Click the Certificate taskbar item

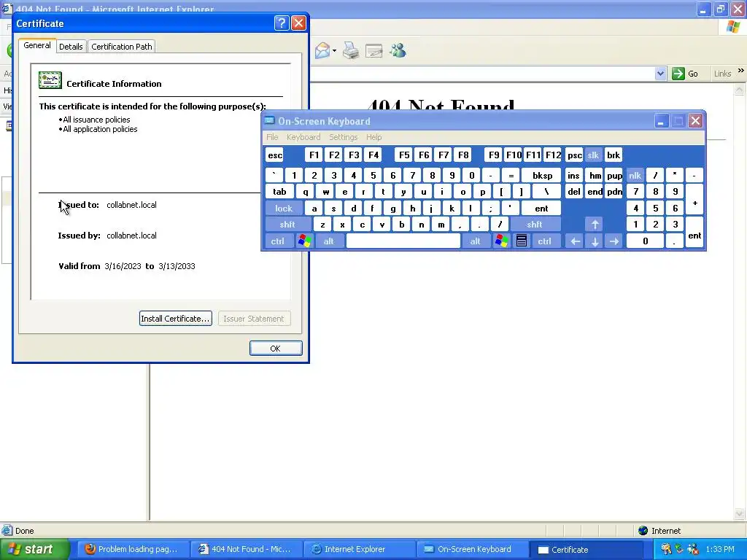(x=585, y=549)
